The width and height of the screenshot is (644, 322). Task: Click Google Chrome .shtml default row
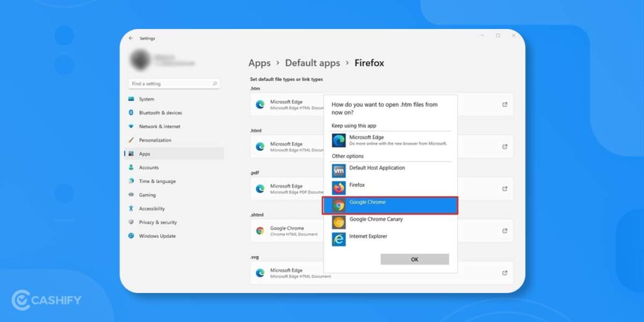[382, 231]
